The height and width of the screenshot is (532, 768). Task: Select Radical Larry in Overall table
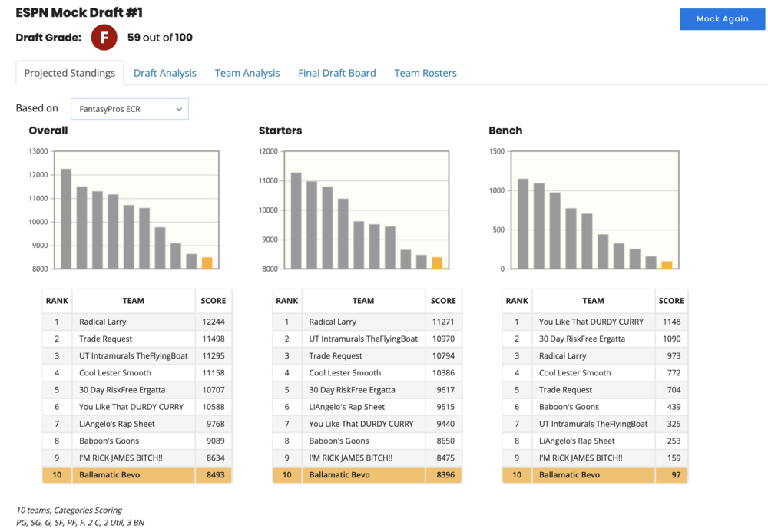103,322
